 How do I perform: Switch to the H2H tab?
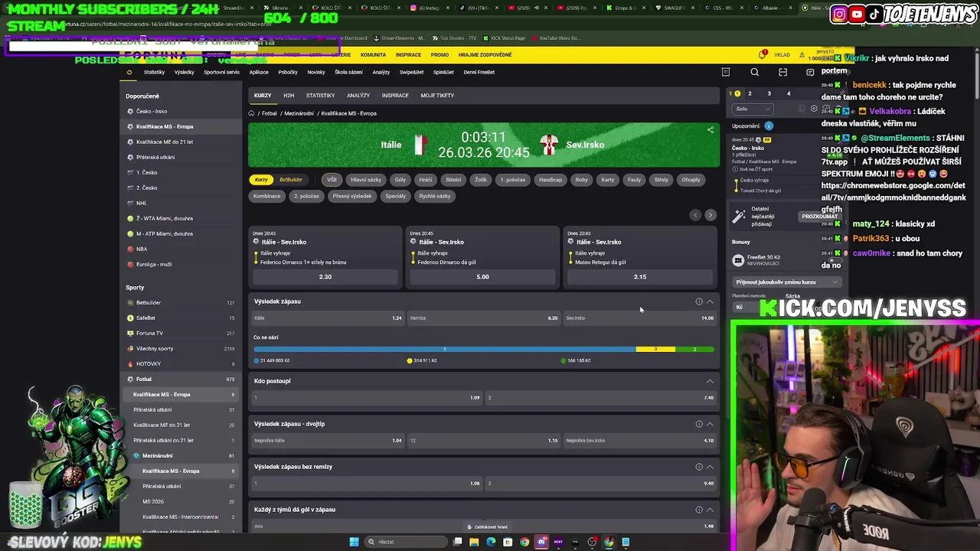(289, 96)
